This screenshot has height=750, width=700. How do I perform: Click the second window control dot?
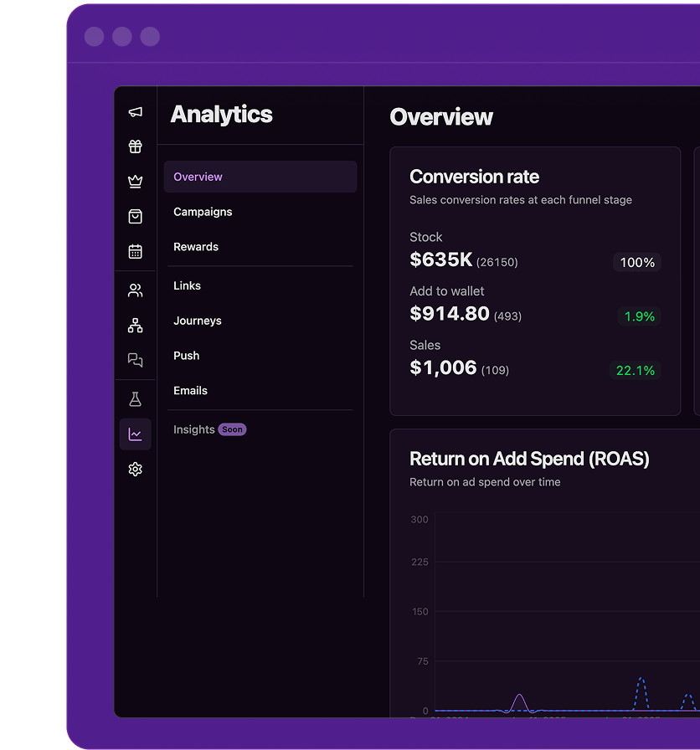click(122, 37)
